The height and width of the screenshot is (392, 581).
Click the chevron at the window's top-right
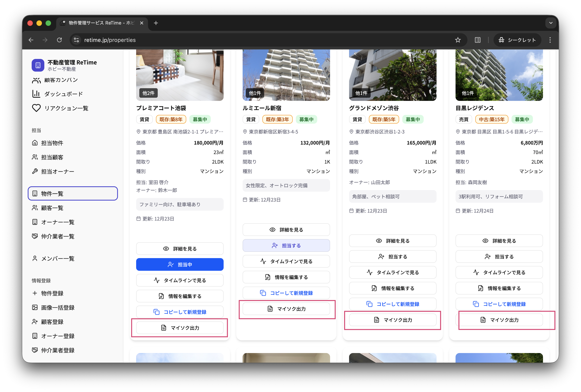[551, 23]
